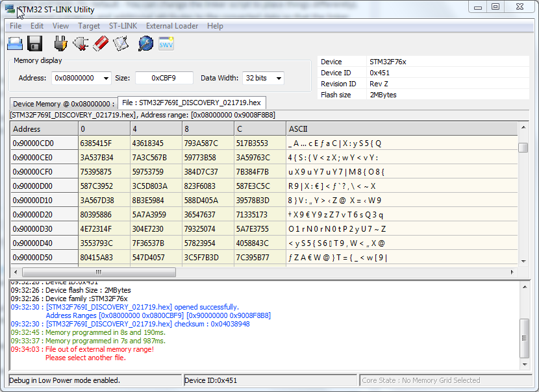This screenshot has width=539, height=392.
Task: Click memory grid scroll down arrow
Action: [523, 262]
